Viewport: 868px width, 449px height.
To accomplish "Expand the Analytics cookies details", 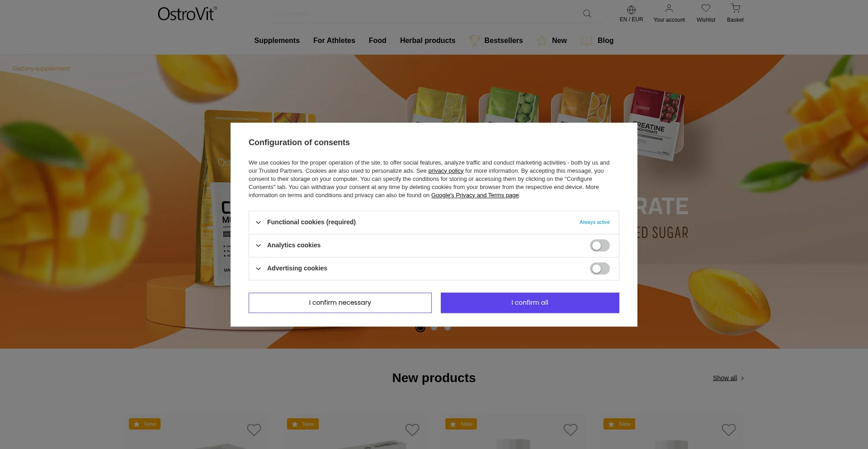I will (x=258, y=245).
